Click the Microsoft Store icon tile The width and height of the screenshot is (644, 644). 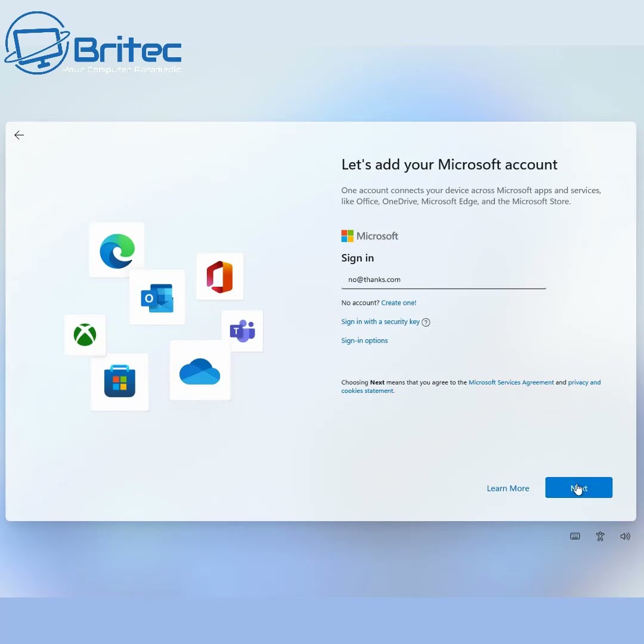[119, 382]
